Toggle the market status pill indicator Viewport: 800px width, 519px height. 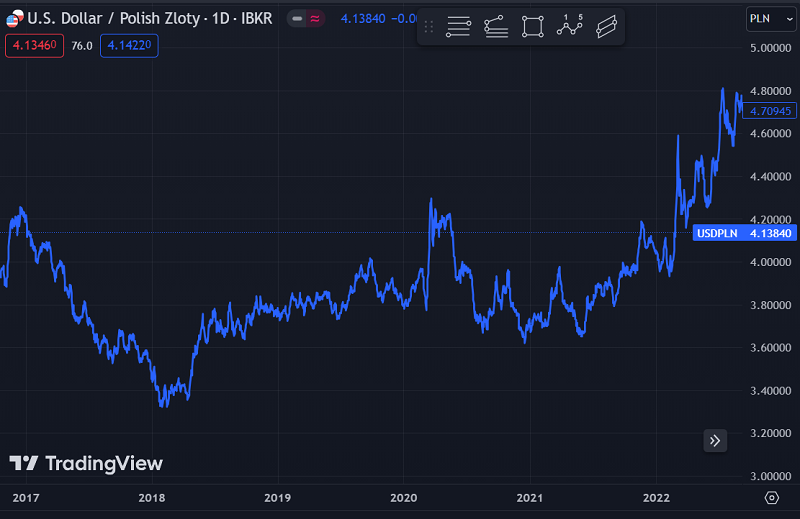click(305, 18)
